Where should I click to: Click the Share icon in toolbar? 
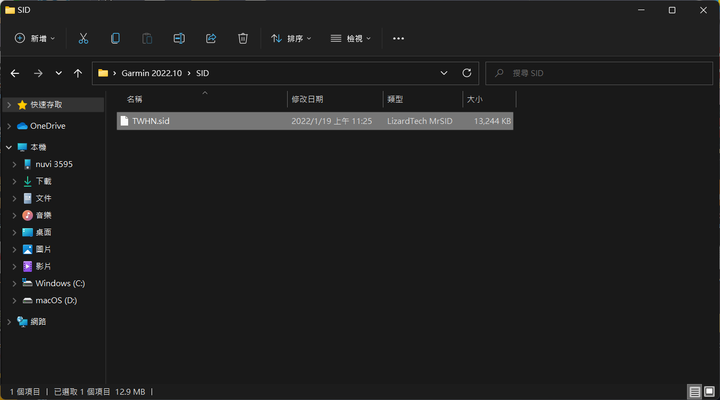pos(211,39)
